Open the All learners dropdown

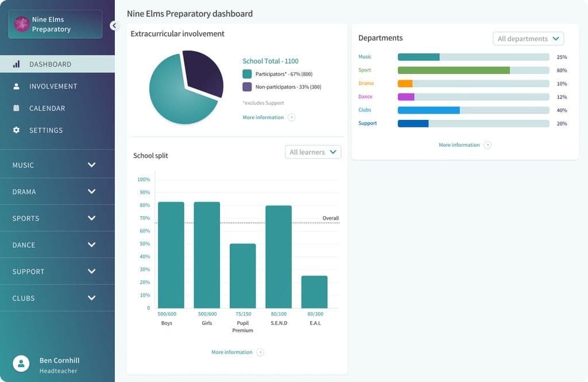pos(313,152)
